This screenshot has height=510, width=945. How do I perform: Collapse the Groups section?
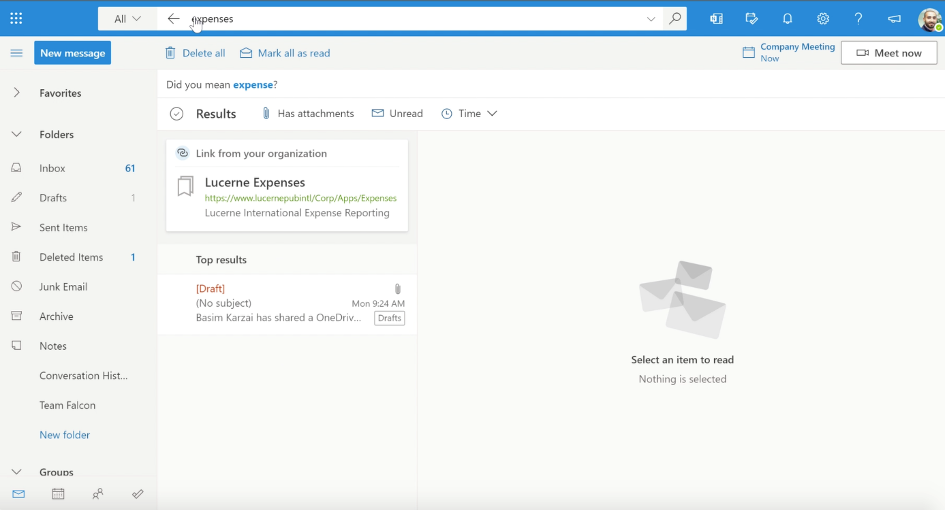[16, 471]
